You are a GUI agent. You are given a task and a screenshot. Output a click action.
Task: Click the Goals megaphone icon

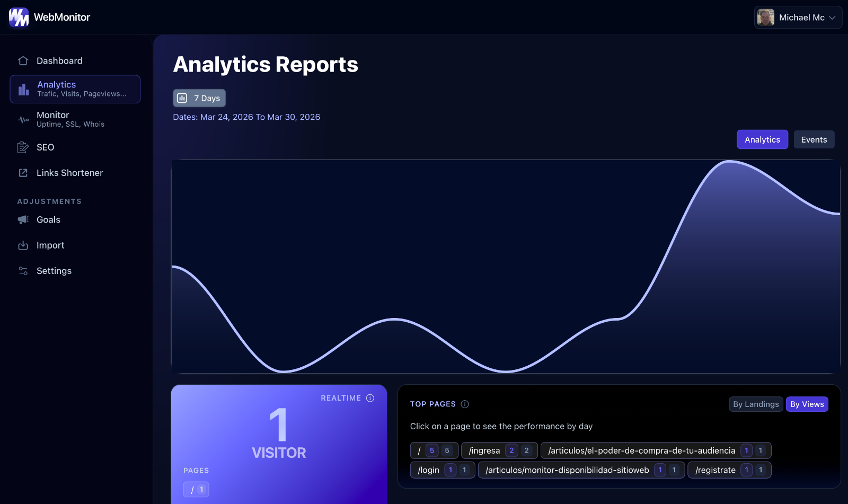[23, 219]
